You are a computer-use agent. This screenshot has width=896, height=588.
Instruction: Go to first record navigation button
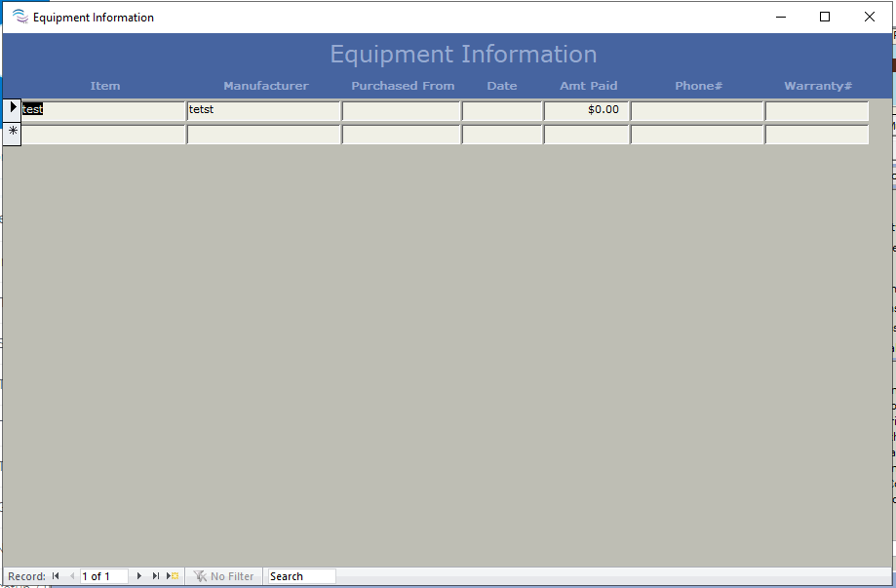56,576
